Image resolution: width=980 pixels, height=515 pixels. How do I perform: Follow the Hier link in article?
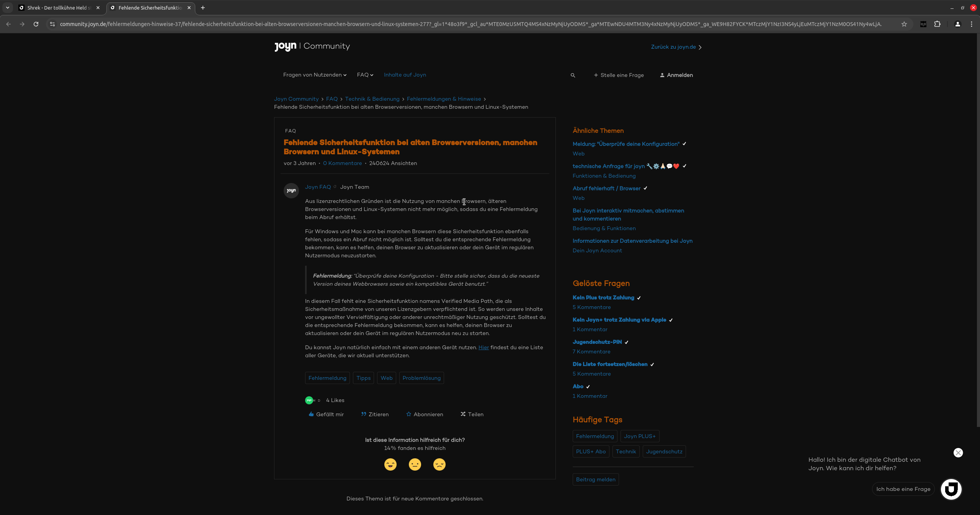[483, 347]
